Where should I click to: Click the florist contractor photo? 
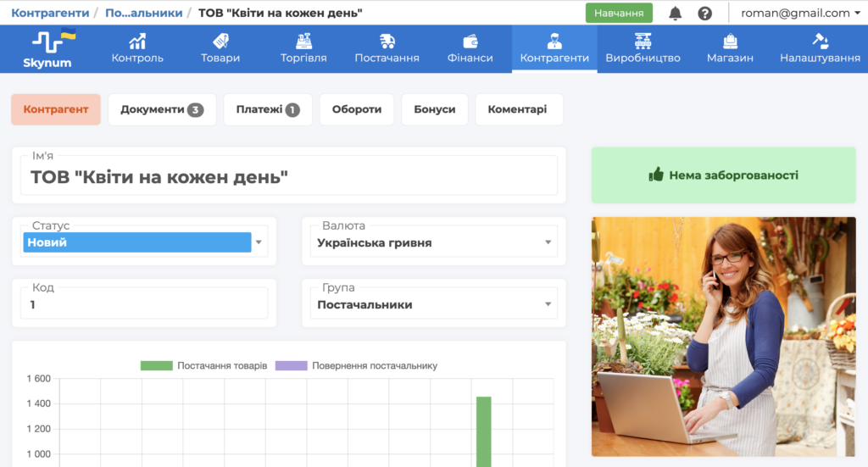pyautogui.click(x=724, y=336)
